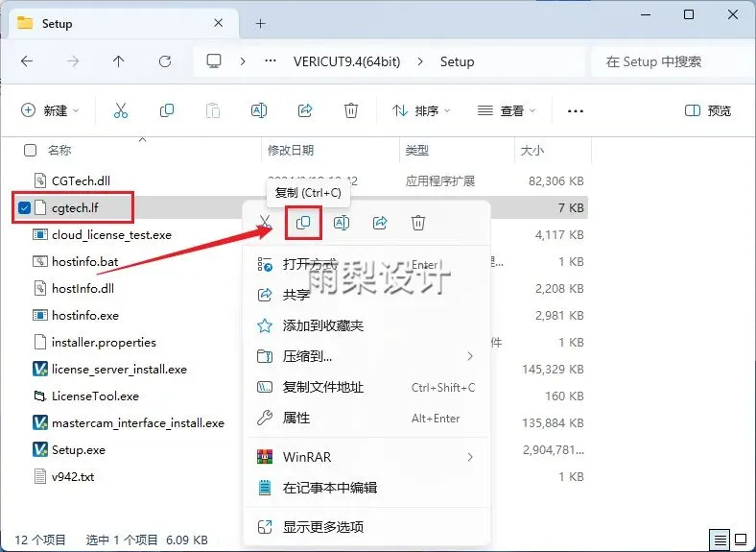The image size is (756, 552).
Task: Close the Setup tab
Action: tap(219, 23)
